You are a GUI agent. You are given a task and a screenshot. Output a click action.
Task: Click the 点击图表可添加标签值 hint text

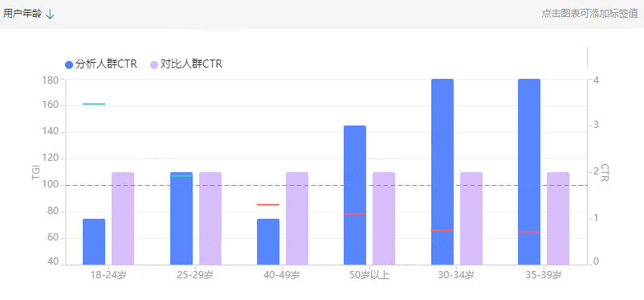coord(589,14)
